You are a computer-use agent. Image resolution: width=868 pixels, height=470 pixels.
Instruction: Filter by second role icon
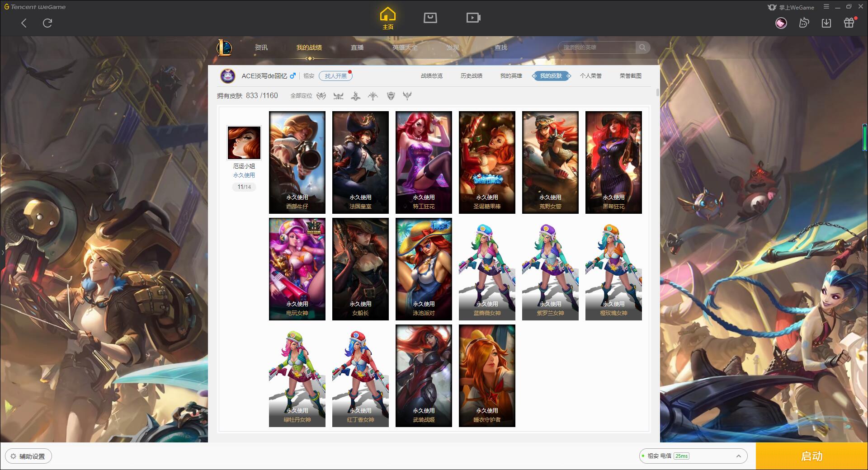[338, 96]
